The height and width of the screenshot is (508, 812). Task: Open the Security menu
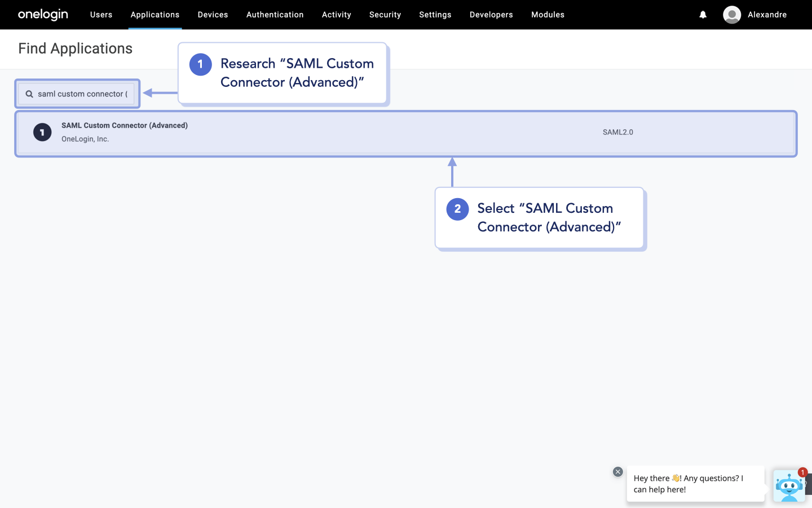click(385, 15)
